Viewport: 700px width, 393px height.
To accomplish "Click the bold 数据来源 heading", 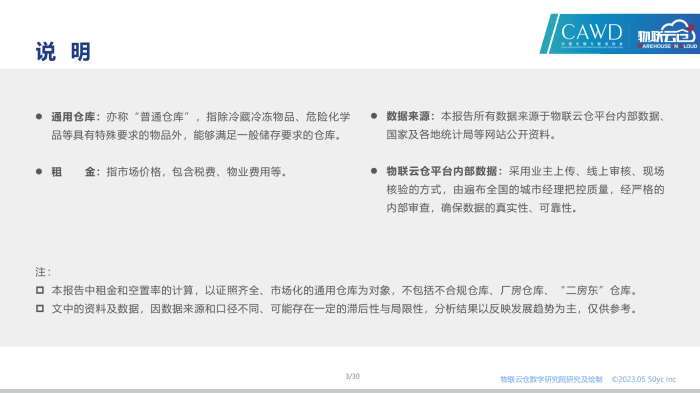I will [408, 116].
